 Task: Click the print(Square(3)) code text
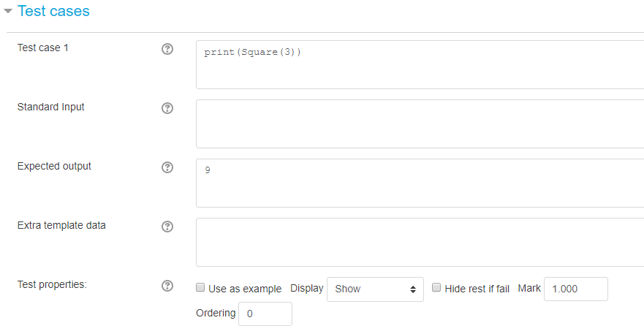point(253,52)
